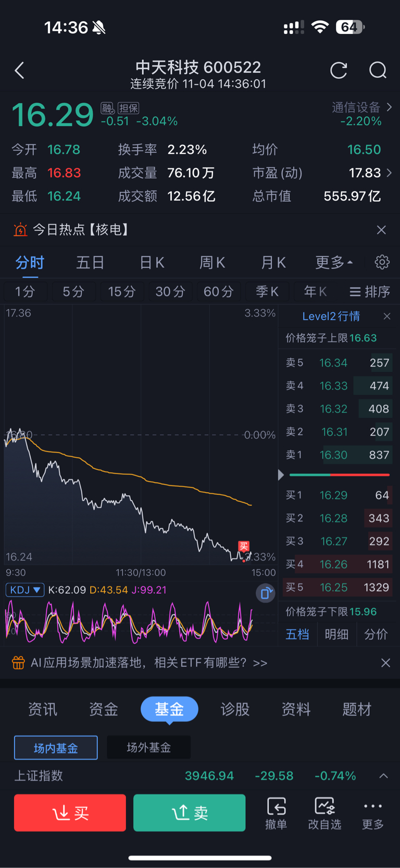
Task: Tap 价格笼子上限 16.63 text
Action: tap(331, 338)
